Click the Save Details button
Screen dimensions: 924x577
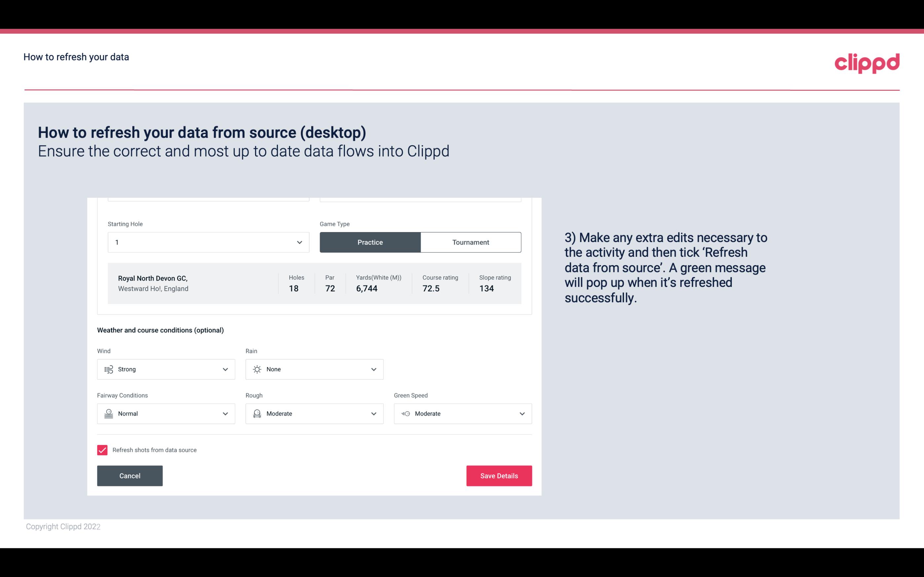coord(499,475)
